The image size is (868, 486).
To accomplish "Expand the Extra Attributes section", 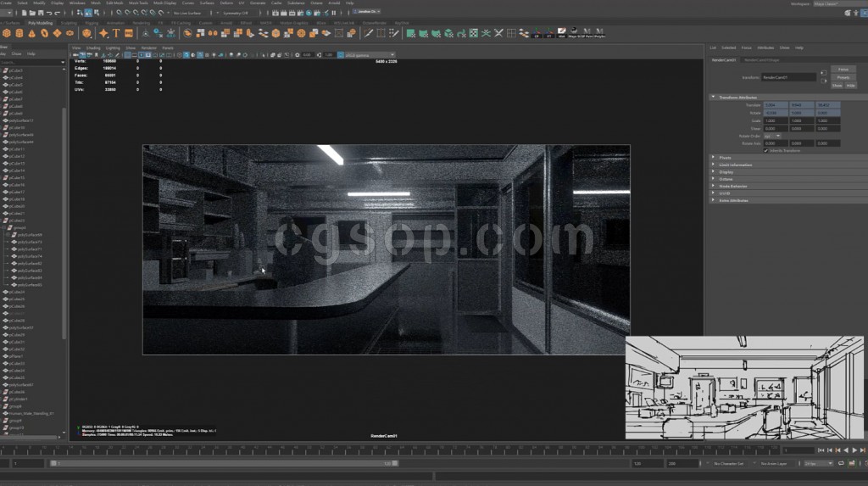I will [713, 201].
